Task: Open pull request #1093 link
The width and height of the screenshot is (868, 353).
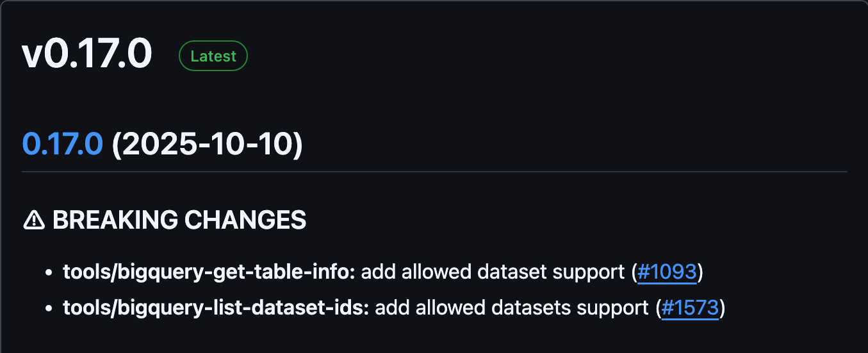Action: (x=667, y=272)
